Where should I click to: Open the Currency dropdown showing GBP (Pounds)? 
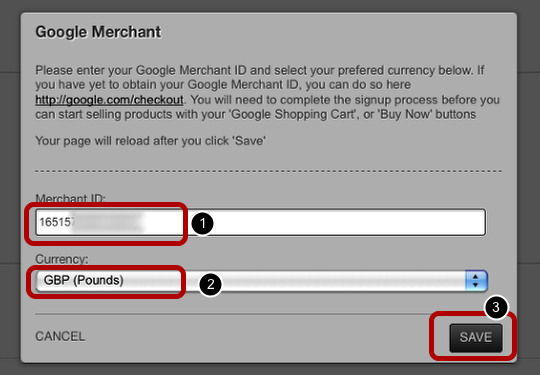tap(261, 281)
